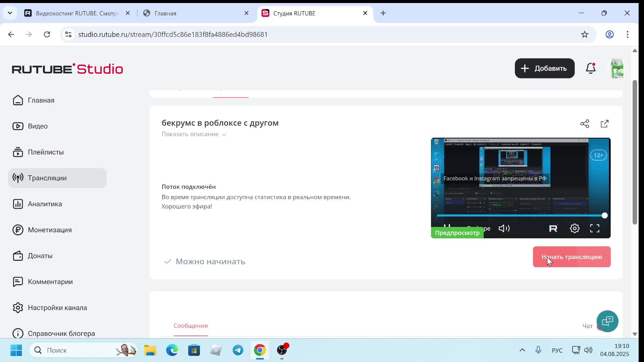Switch to the Сообщения tab
Image resolution: width=644 pixels, height=362 pixels.
pyautogui.click(x=191, y=326)
